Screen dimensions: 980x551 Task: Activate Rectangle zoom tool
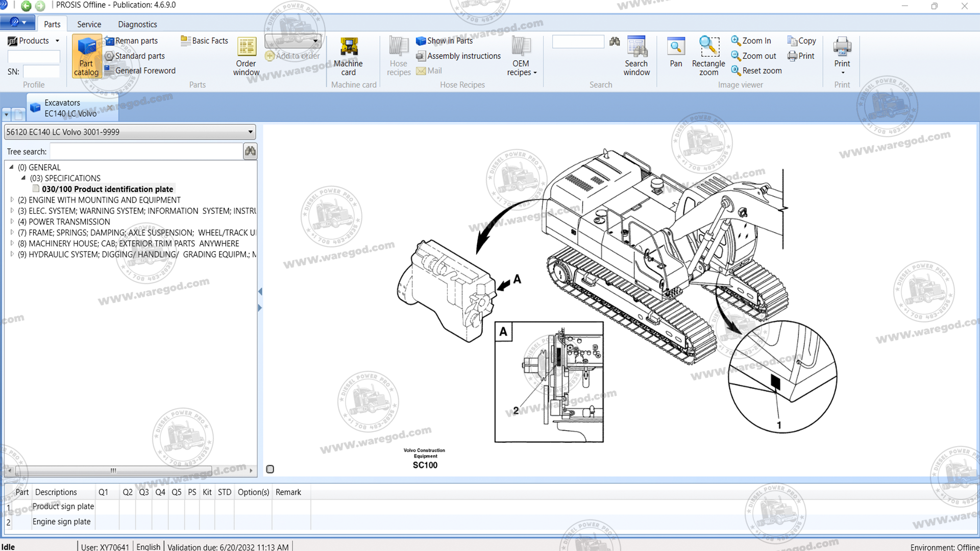pos(708,56)
